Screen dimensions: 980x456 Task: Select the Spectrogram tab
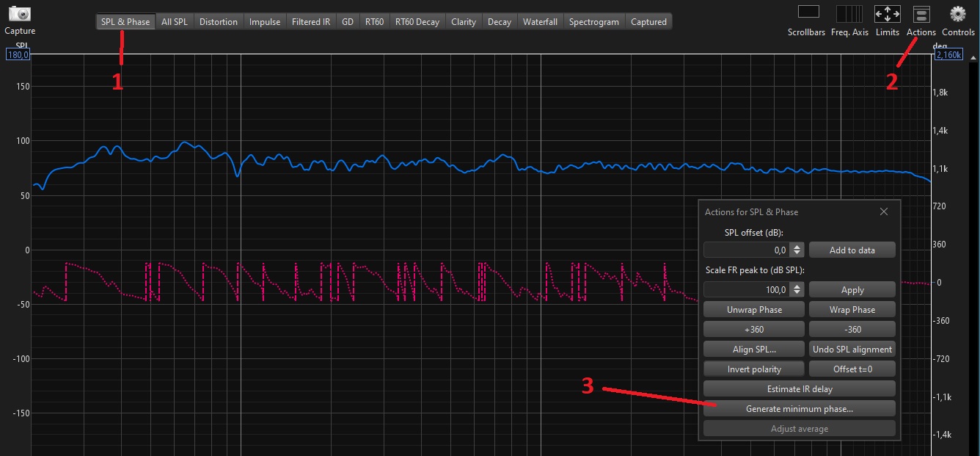click(x=593, y=22)
